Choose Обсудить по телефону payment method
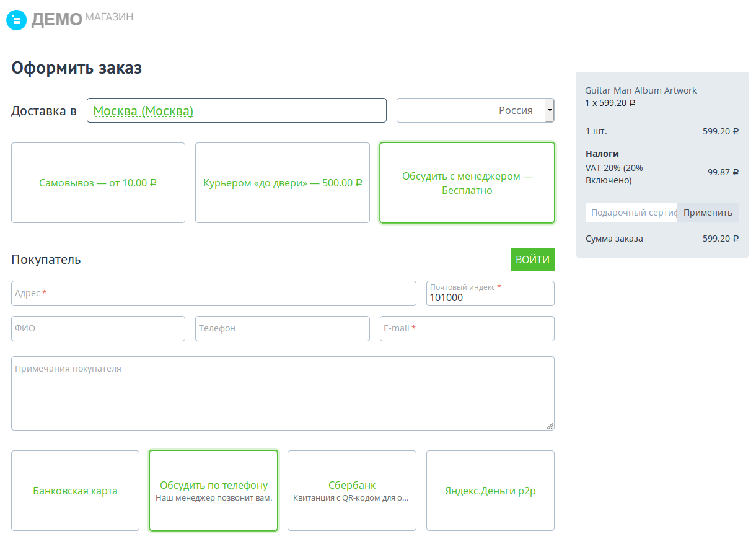Image resolution: width=756 pixels, height=539 pixels. coord(214,491)
